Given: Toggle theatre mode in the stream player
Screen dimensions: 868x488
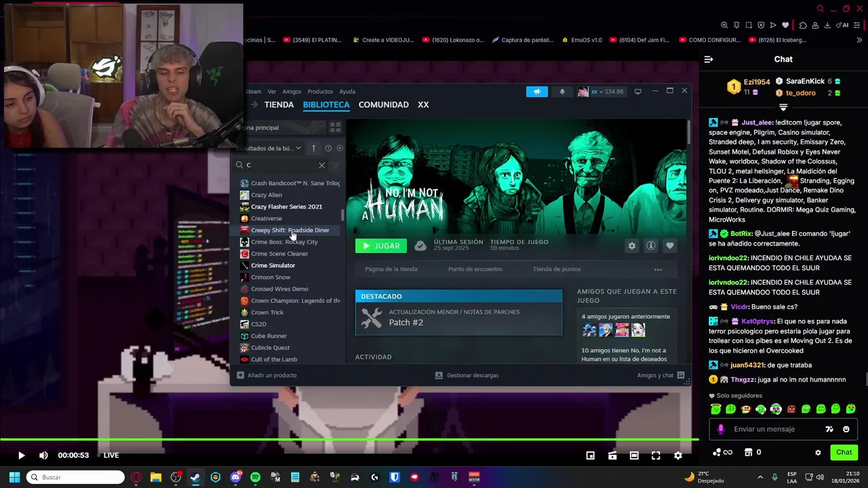Looking at the screenshot, I should pos(634,455).
